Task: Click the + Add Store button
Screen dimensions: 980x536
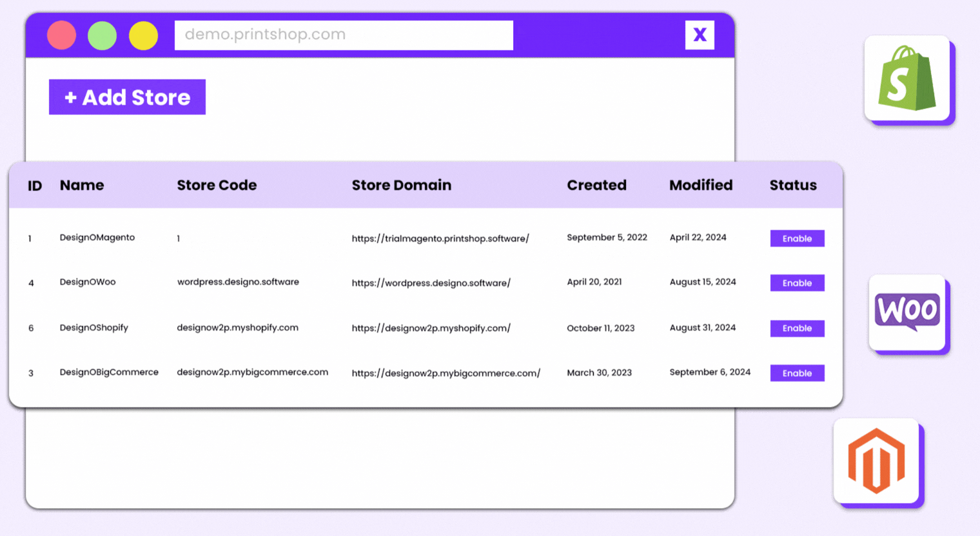Action: (x=127, y=97)
